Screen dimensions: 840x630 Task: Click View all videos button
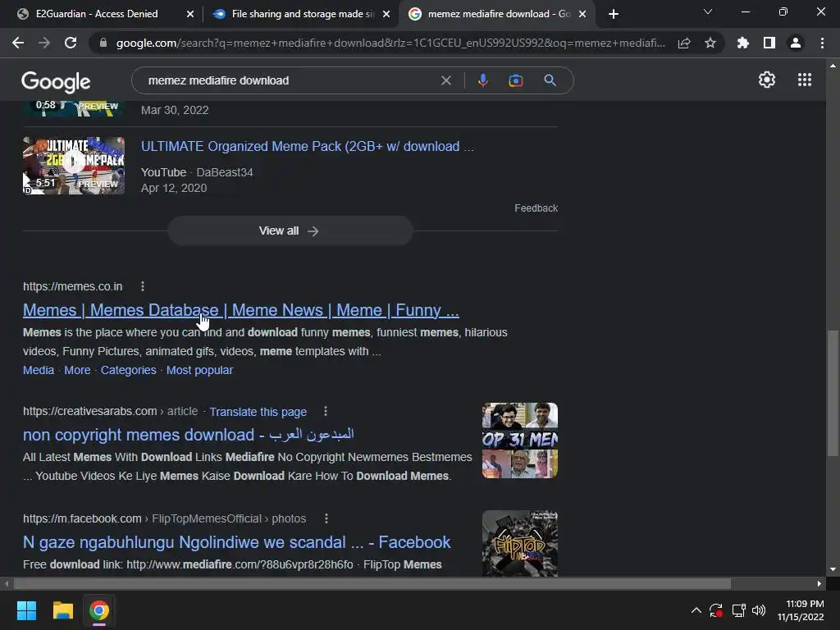[290, 231]
